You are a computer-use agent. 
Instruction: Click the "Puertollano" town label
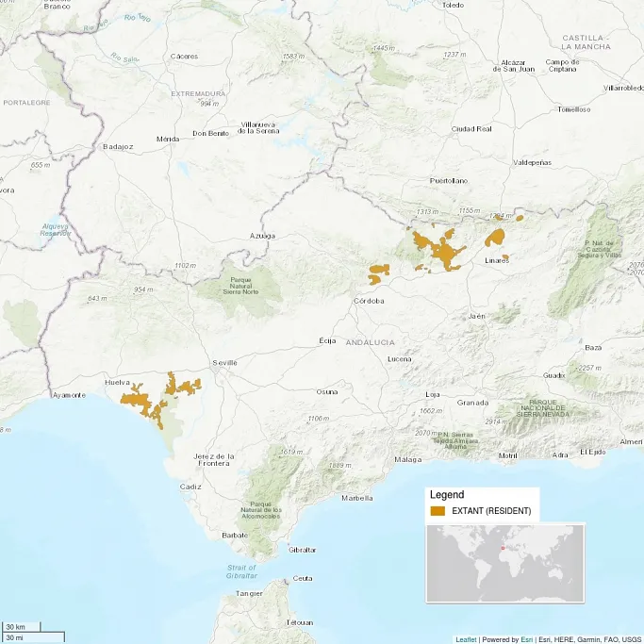coord(449,181)
